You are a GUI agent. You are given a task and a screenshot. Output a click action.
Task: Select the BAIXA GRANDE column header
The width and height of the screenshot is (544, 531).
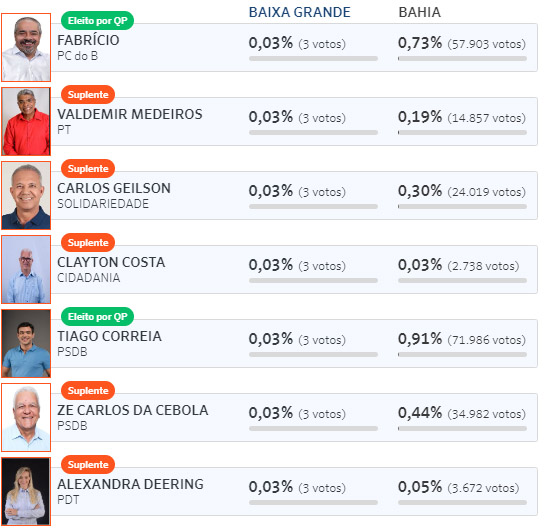tap(300, 12)
